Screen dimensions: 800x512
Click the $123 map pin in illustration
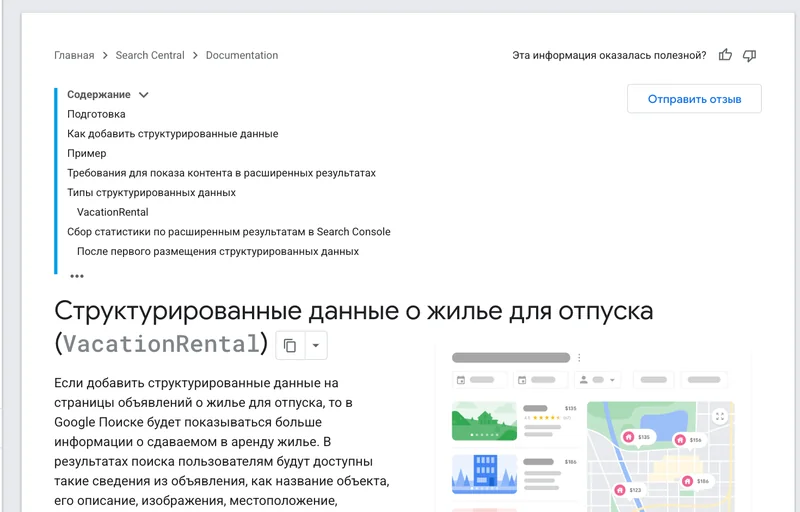tap(628, 490)
